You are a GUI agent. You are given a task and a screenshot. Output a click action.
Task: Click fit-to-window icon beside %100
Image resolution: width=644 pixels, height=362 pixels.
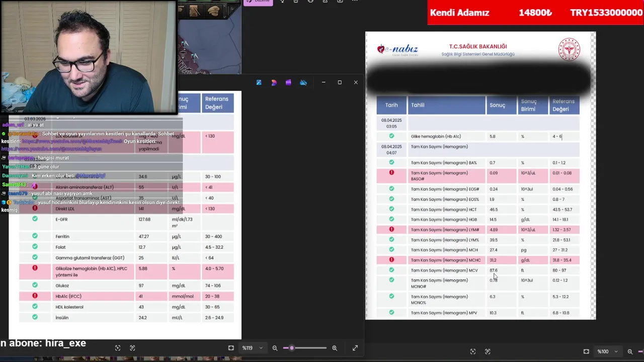(586, 351)
